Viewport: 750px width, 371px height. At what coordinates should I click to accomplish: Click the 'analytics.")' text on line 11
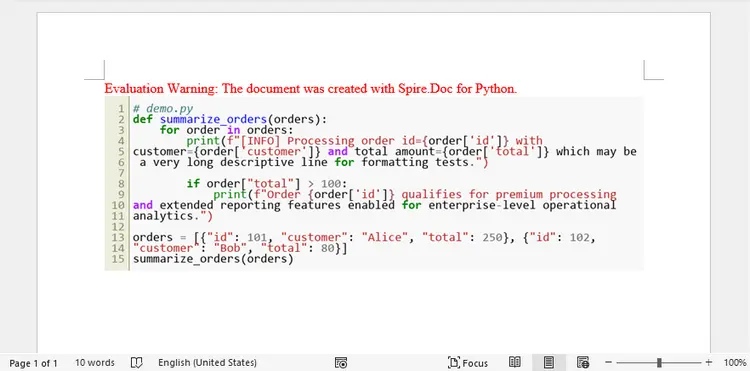click(x=172, y=216)
